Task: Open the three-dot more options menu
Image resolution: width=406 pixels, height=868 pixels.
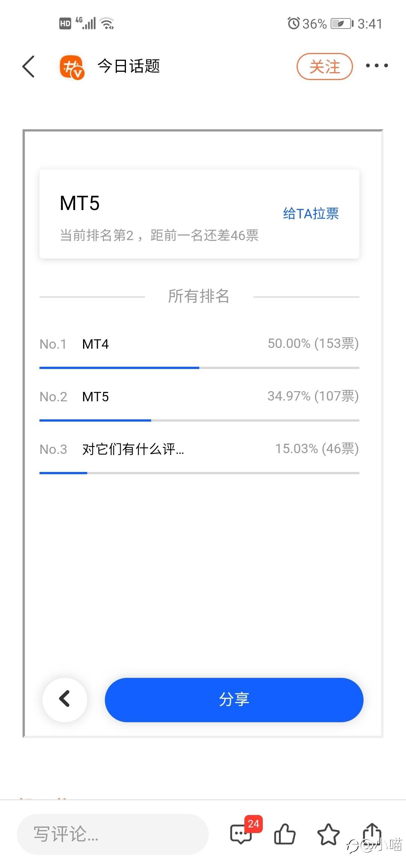Action: pos(377,66)
